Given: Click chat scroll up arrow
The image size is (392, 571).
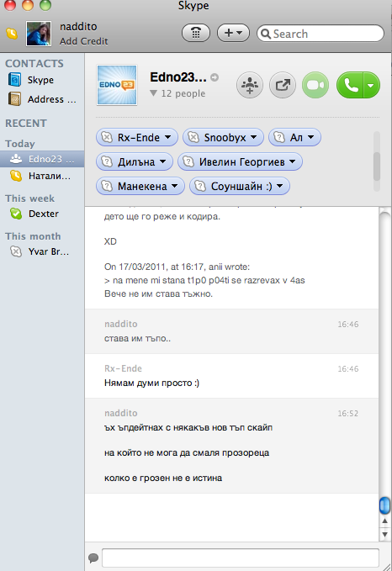Looking at the screenshot, I should tap(384, 521).
